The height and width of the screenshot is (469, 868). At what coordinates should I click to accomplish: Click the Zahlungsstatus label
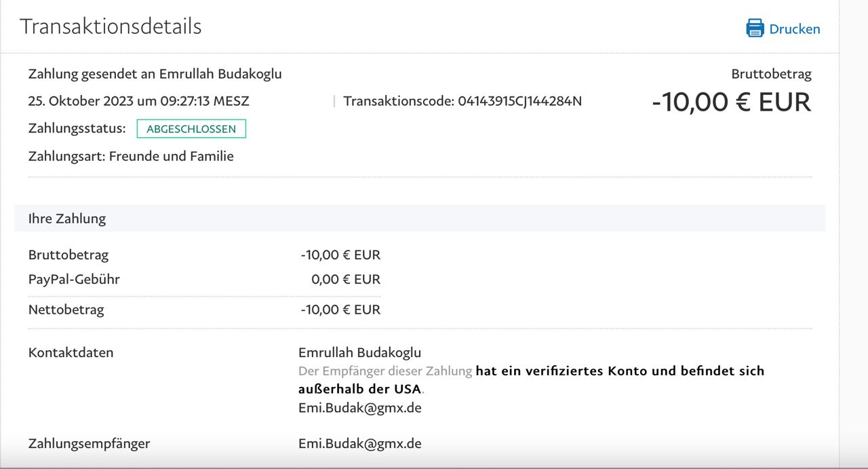77,128
